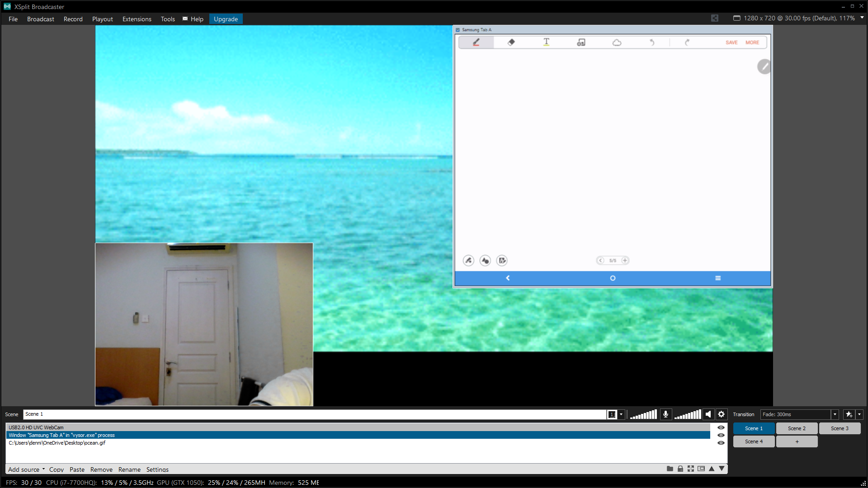Uncheck the Samsung Tab A window checkbox
Screen dimensions: 868x488
[458, 29]
